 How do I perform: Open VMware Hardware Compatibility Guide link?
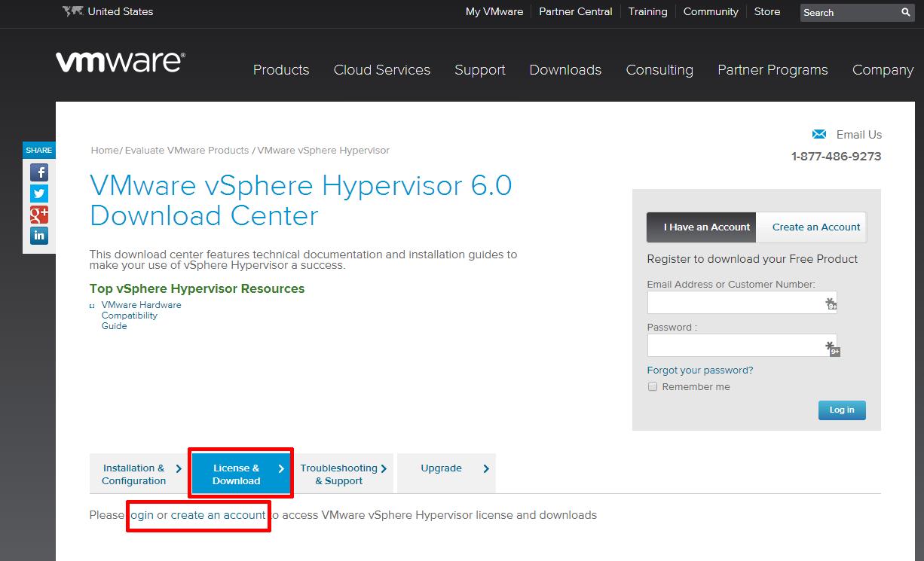pos(142,316)
